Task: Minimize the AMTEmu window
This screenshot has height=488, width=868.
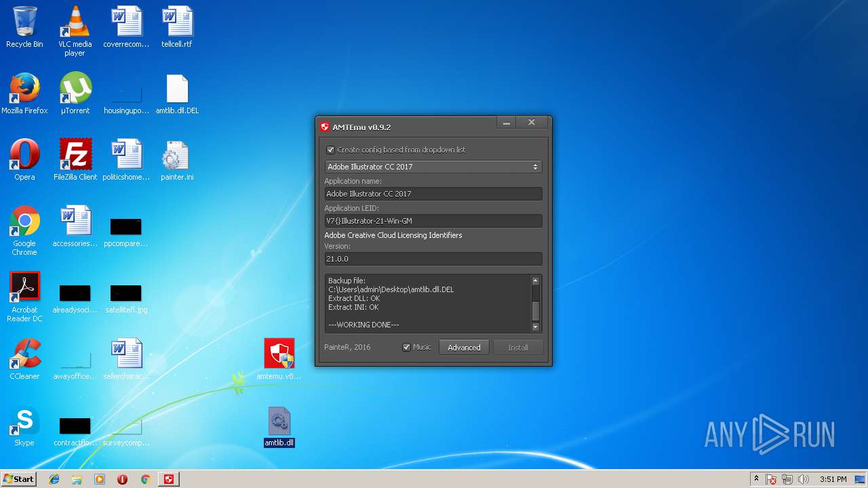Action: 506,123
